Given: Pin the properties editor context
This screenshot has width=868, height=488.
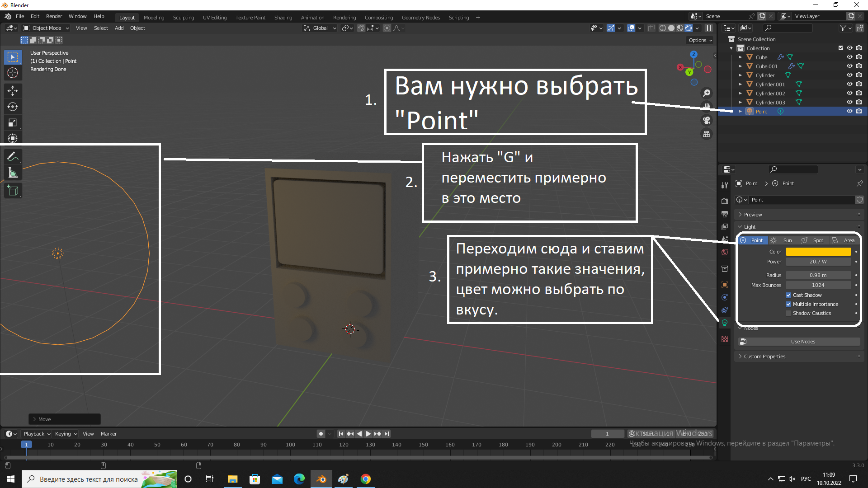Looking at the screenshot, I should pyautogui.click(x=859, y=183).
